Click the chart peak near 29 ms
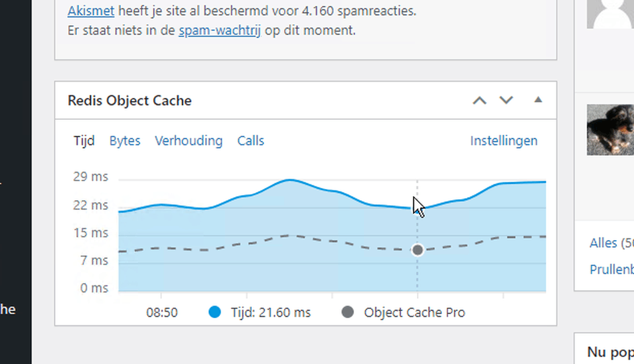The height and width of the screenshot is (364, 634). [x=289, y=180]
